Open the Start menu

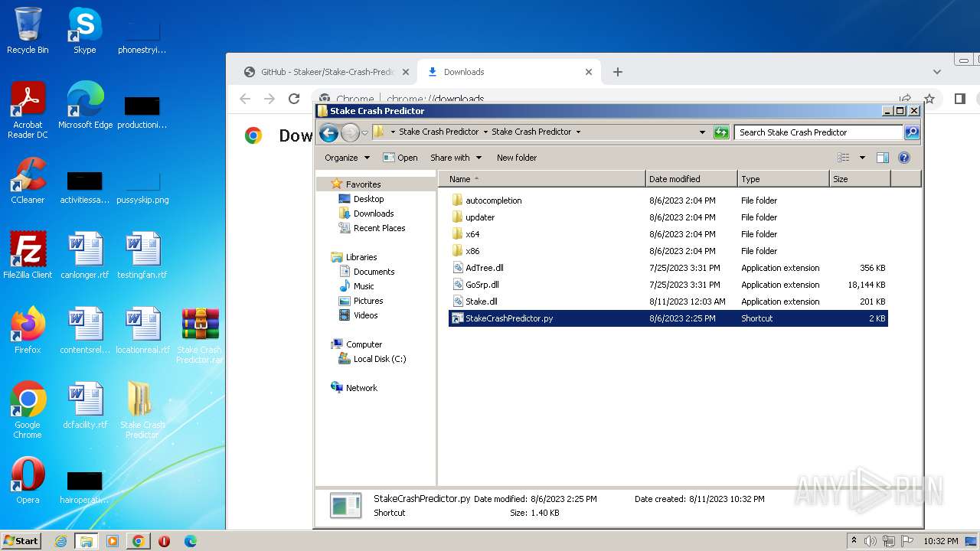[21, 541]
